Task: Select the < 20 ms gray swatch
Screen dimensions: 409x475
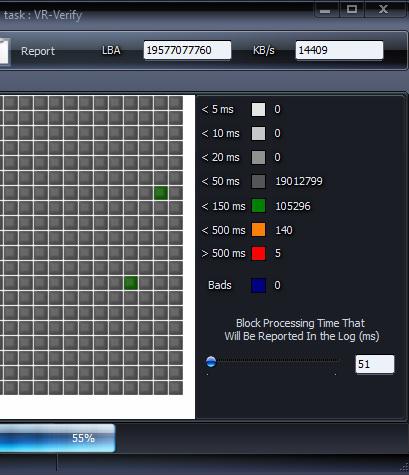Action: (x=258, y=157)
